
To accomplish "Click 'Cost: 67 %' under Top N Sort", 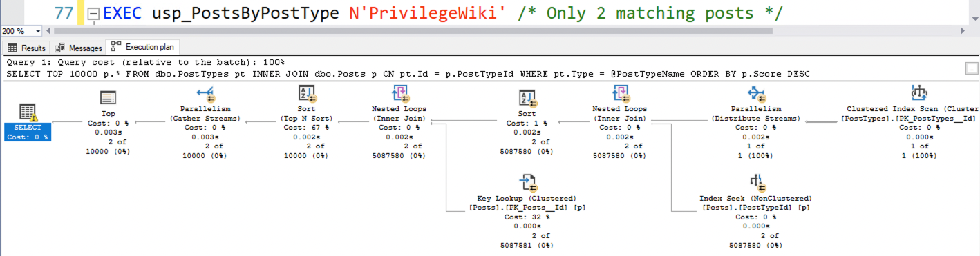I will (306, 128).
